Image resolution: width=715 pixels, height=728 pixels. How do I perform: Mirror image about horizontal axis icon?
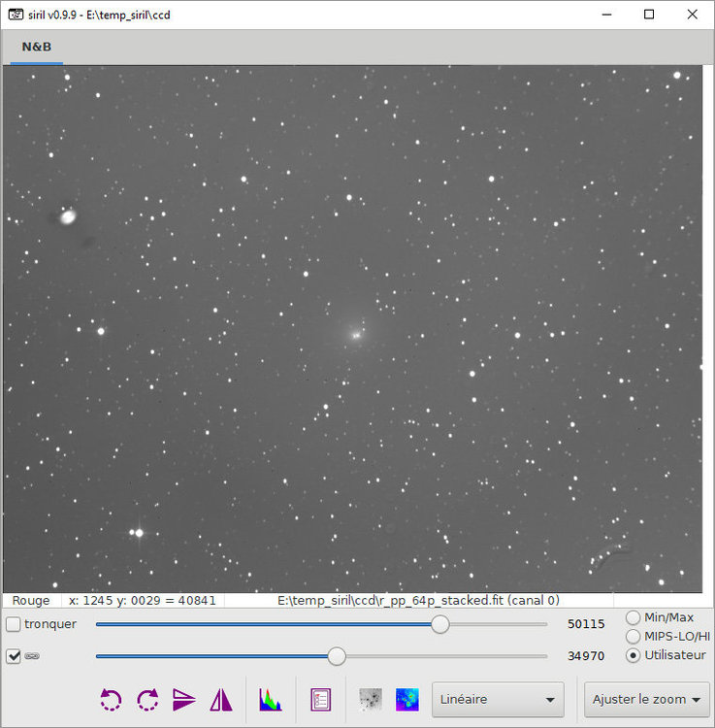[x=184, y=699]
